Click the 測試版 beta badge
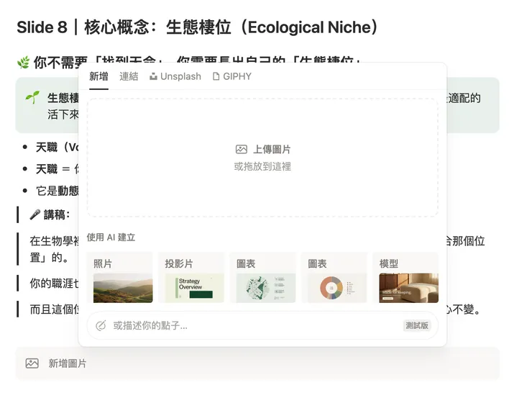This screenshot has width=532, height=403. tap(417, 325)
